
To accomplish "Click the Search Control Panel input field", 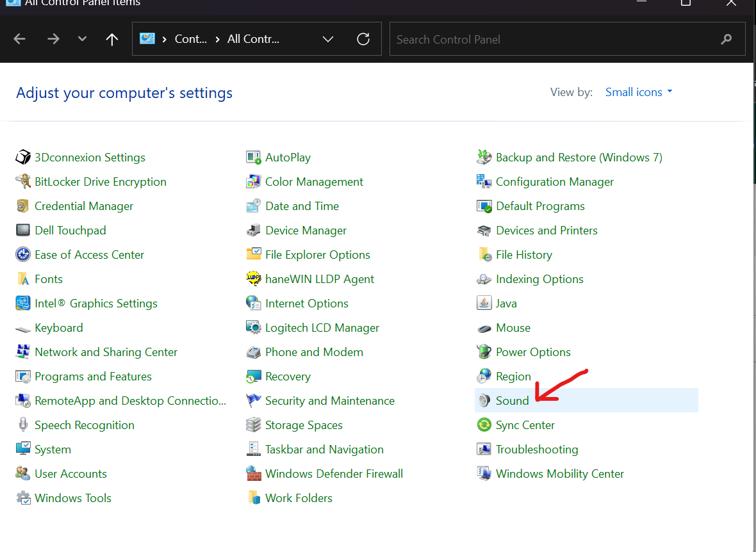I will 554,40.
